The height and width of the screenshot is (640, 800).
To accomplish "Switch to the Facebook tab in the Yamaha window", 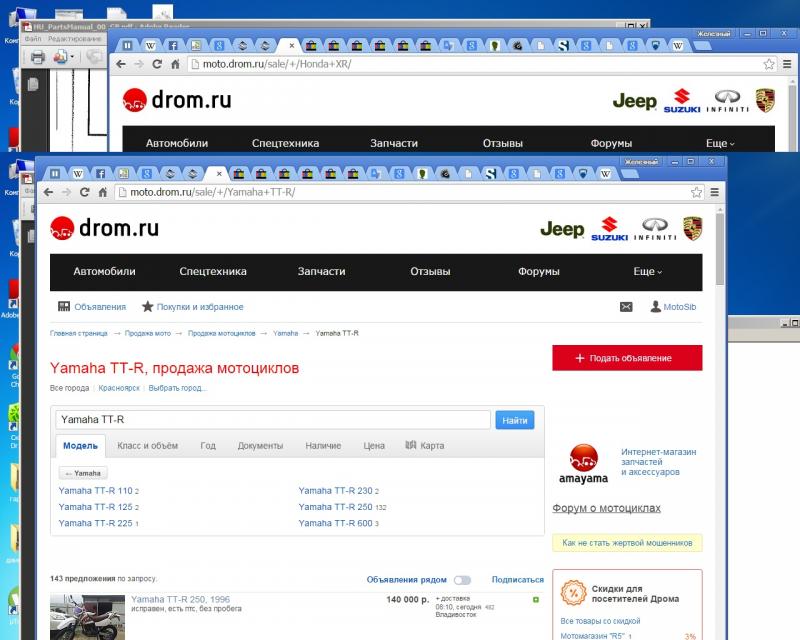I will [101, 174].
